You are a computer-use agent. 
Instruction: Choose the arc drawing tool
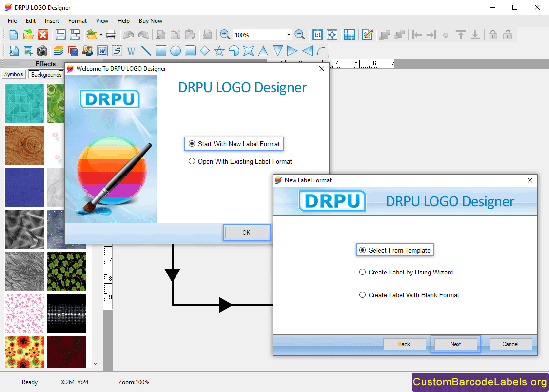321,51
